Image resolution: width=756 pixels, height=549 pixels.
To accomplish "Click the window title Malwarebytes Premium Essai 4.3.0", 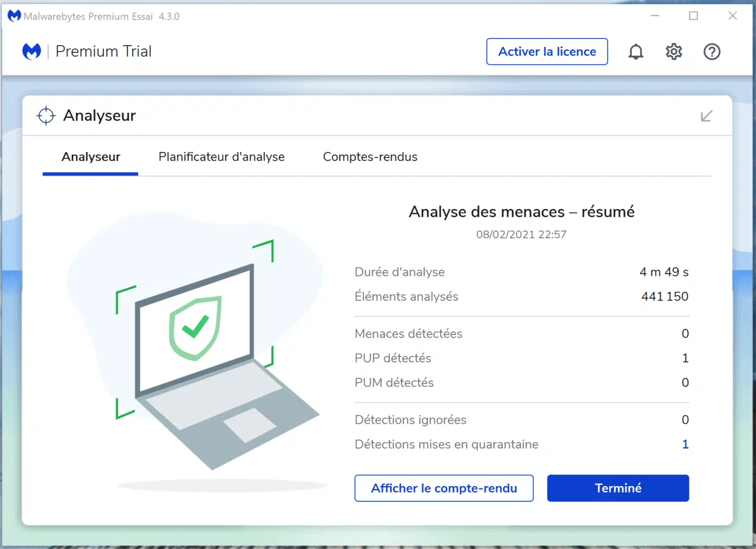I will [x=102, y=16].
